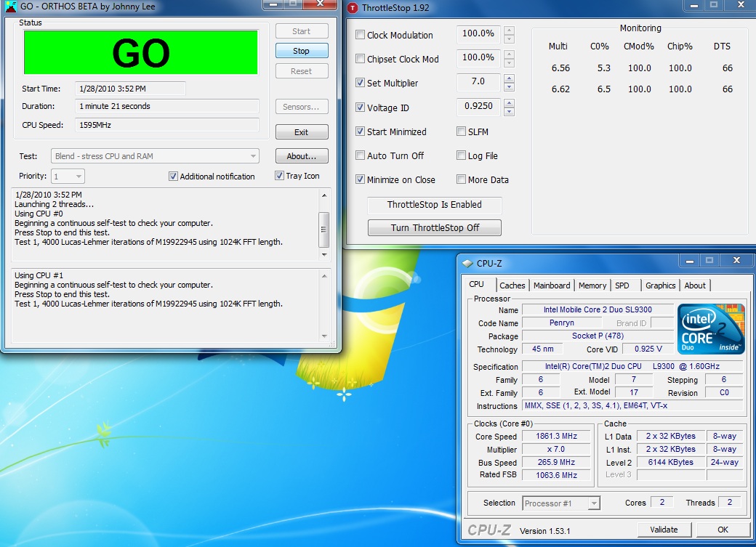Screen dimensions: 756x547
Task: Click the Set Multiplier value field 7.0
Action: pyautogui.click(x=478, y=81)
